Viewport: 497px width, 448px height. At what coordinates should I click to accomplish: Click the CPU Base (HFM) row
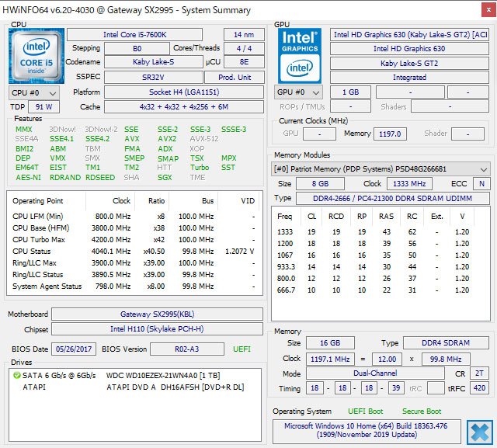(x=134, y=228)
